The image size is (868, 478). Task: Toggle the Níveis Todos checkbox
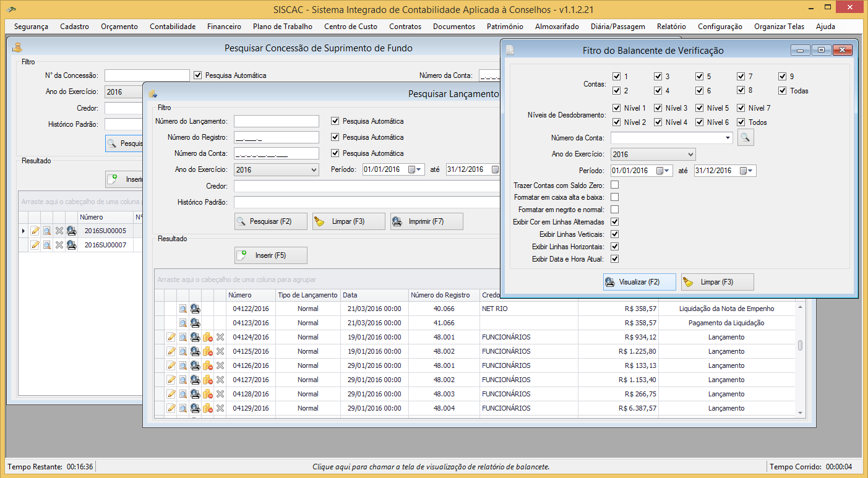point(741,122)
